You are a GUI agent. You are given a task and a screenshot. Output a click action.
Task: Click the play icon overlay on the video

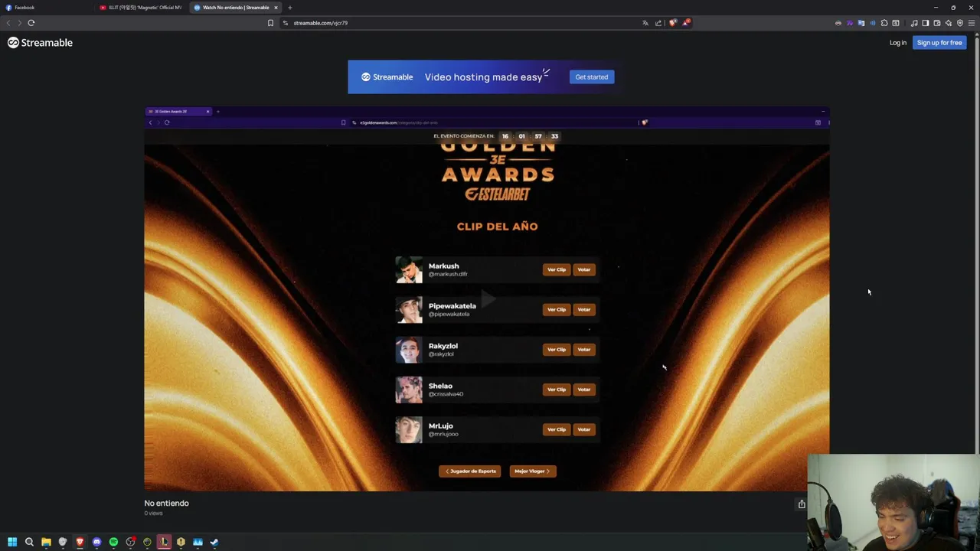488,298
